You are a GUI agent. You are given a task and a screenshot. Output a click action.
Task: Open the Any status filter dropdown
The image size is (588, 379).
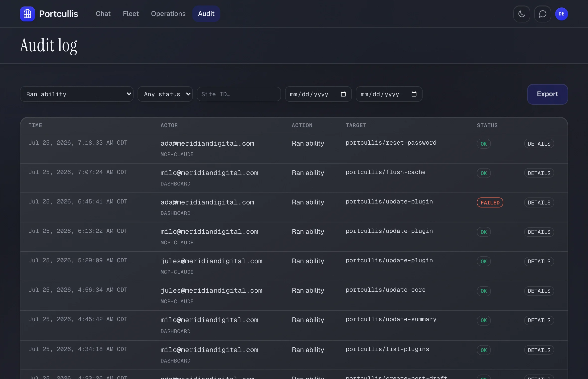[x=165, y=94]
